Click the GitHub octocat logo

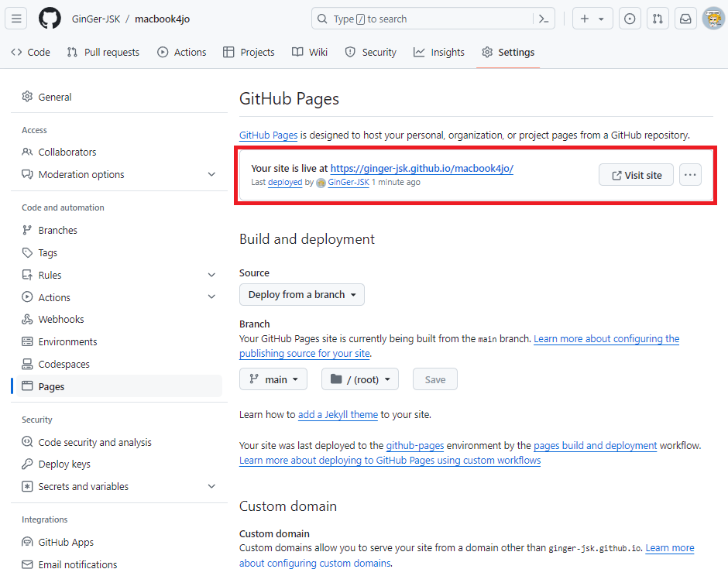click(50, 19)
